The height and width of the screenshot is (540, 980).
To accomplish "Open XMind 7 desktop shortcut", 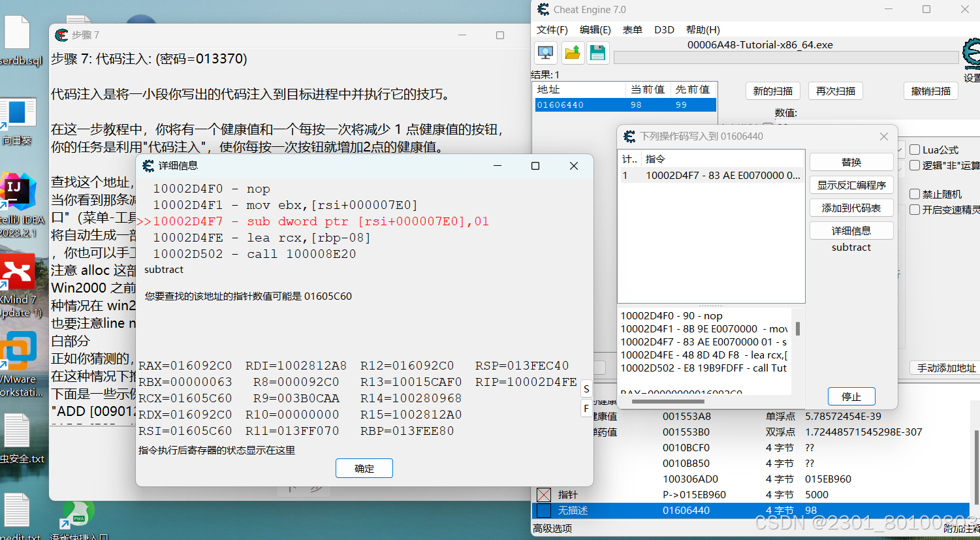I will pyautogui.click(x=18, y=286).
